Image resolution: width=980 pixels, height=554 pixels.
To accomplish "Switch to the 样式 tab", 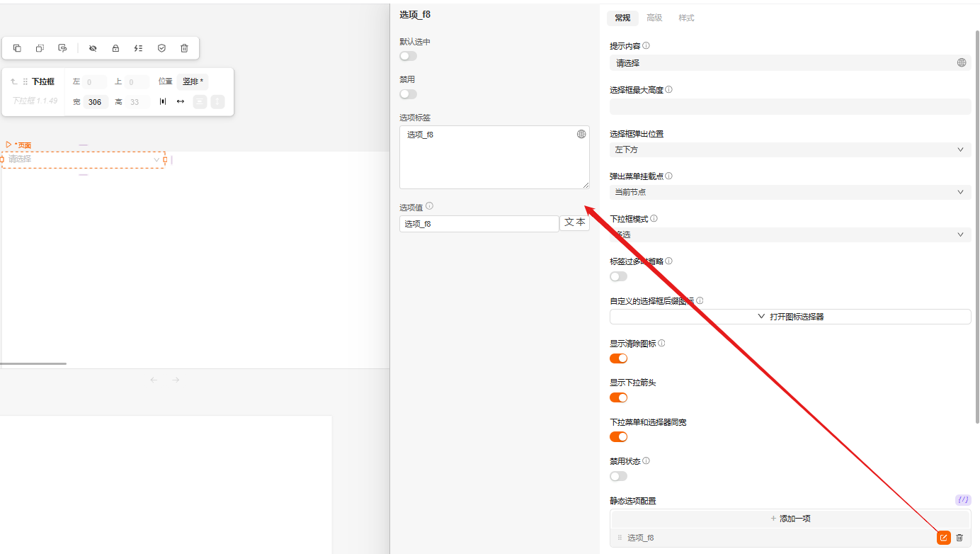I will tap(686, 18).
